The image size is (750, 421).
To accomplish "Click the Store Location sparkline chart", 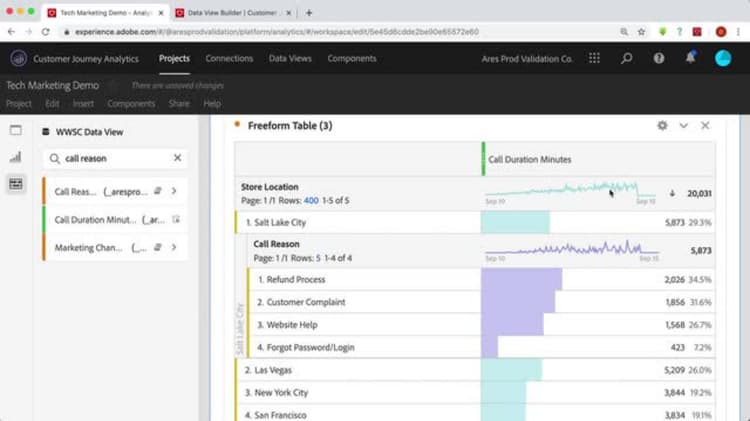I will click(570, 190).
